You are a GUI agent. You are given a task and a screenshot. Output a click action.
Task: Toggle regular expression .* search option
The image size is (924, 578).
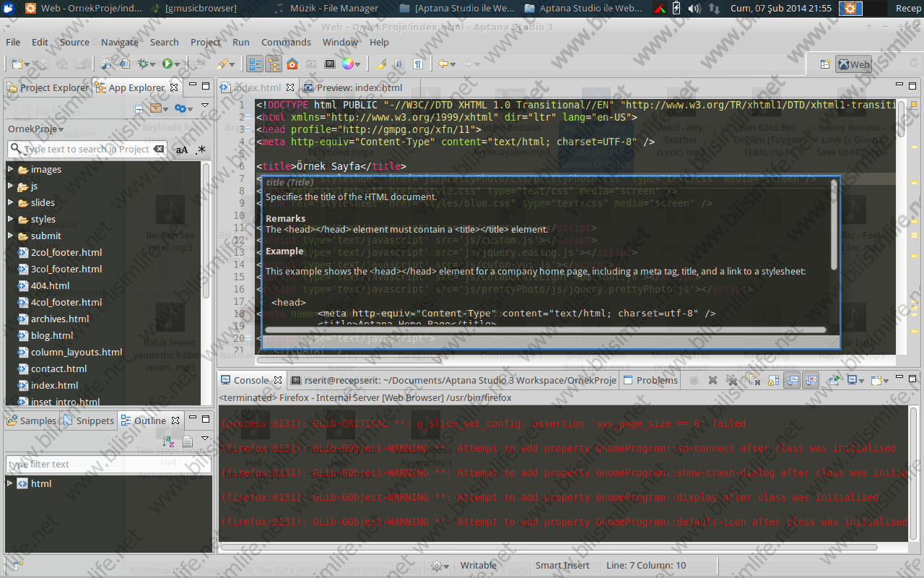coord(200,150)
